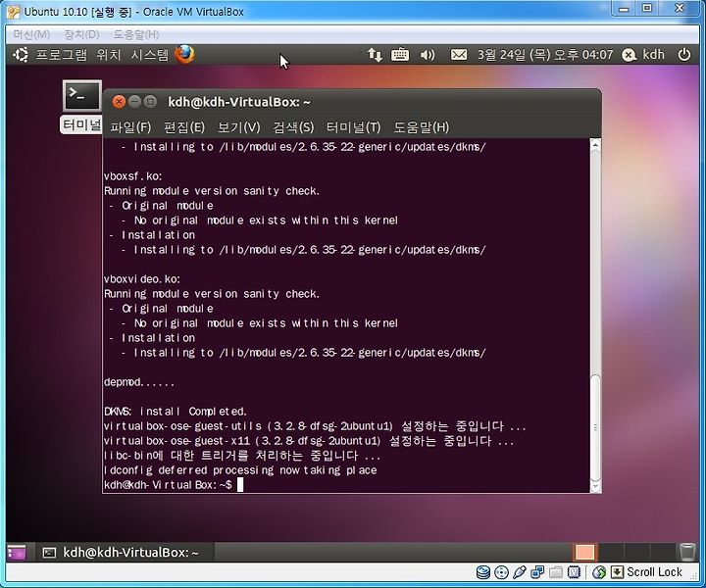Open the power session menu icon
This screenshot has height=588, width=706.
(684, 55)
